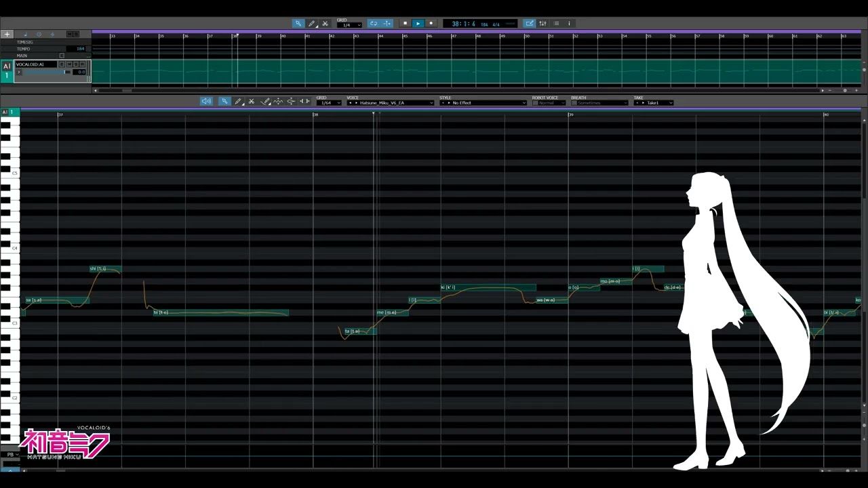This screenshot has width=868, height=488.
Task: Click the Play transport button
Action: [418, 23]
